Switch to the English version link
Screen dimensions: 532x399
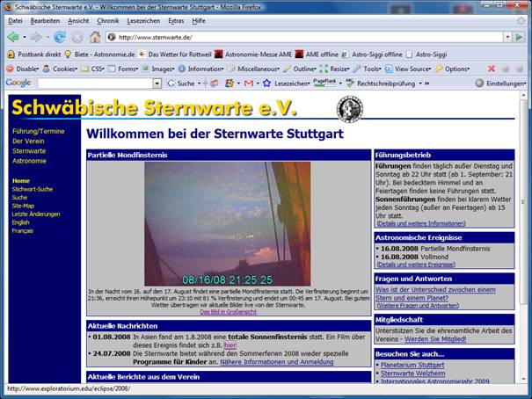21,222
